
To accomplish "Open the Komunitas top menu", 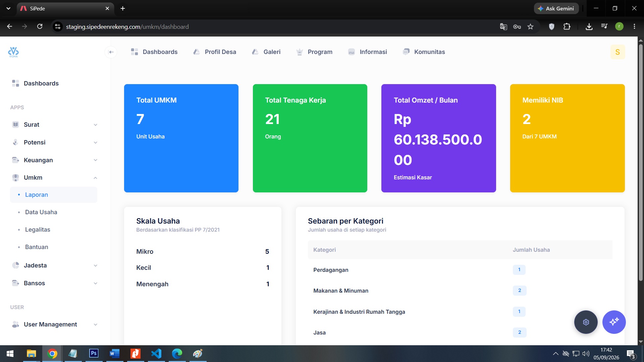I will pos(424,52).
